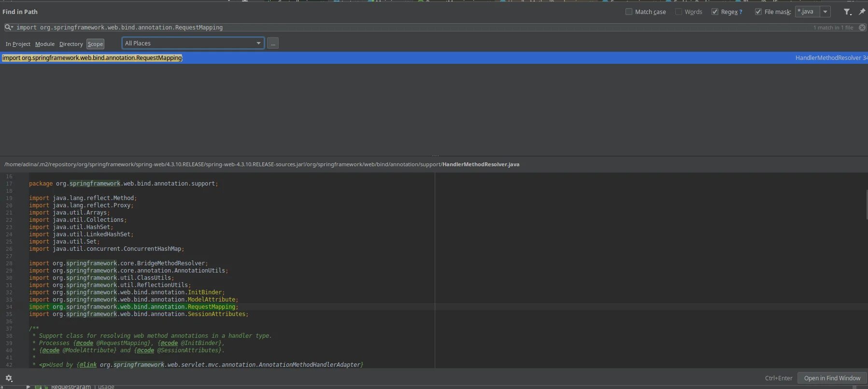Expand the RequestParam tree node arrow
The height and width of the screenshot is (389, 868).
(28, 387)
